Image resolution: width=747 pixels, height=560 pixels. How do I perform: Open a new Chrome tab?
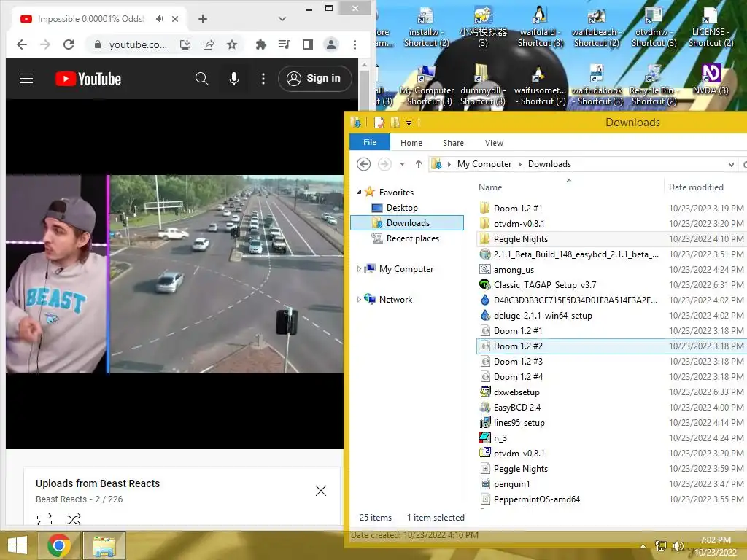(203, 18)
